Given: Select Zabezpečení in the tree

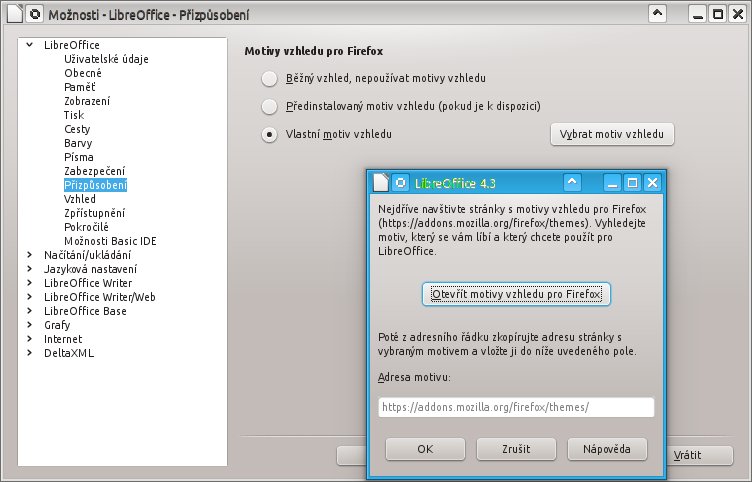Looking at the screenshot, I should coord(94,171).
